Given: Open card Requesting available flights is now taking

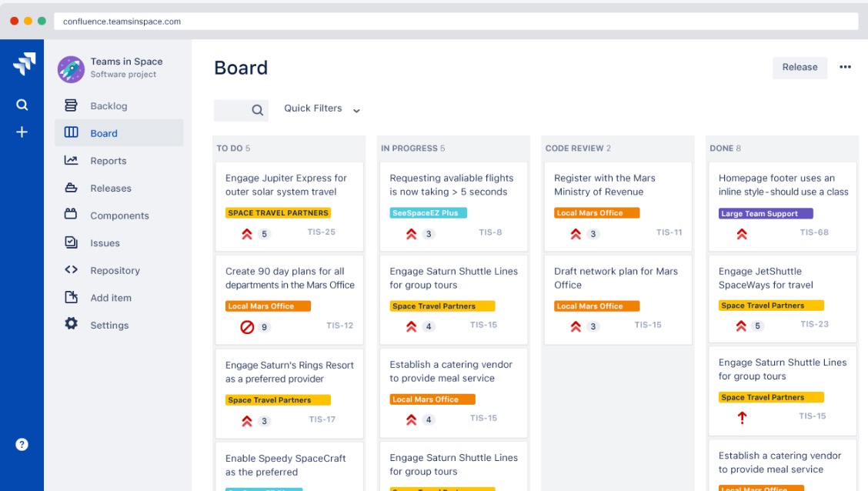Looking at the screenshot, I should click(453, 206).
